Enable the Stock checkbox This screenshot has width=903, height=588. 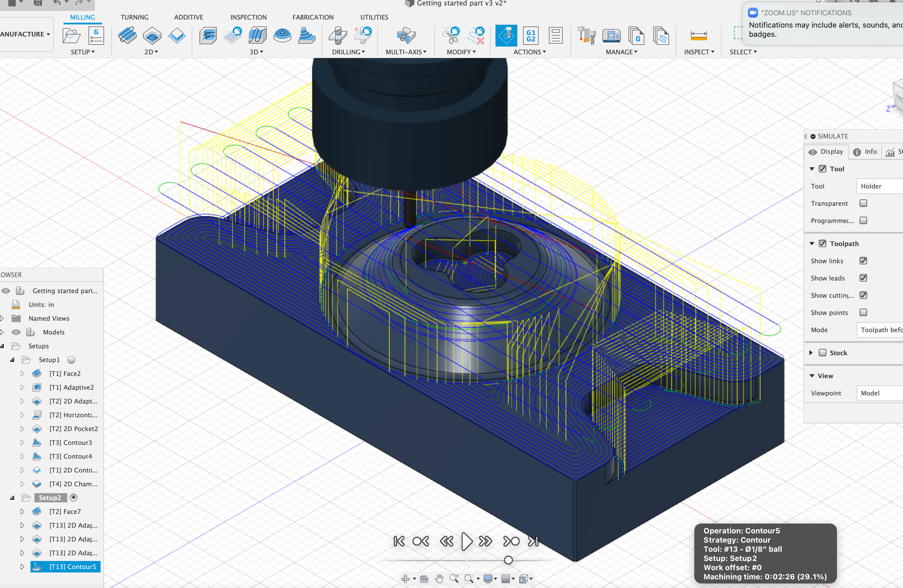(822, 353)
